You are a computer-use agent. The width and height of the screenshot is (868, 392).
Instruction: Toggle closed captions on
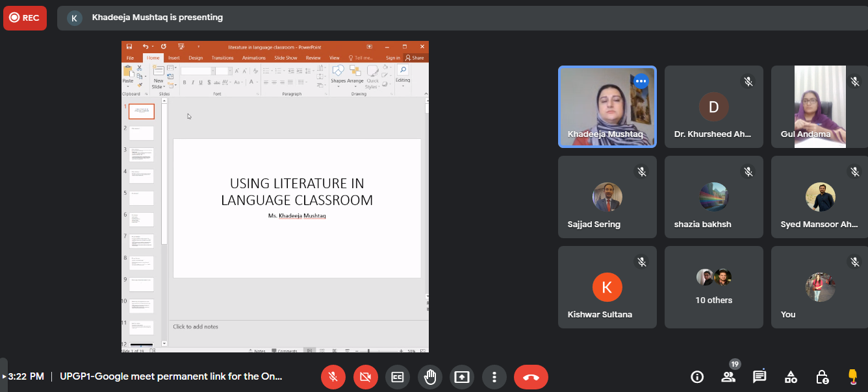pyautogui.click(x=397, y=377)
